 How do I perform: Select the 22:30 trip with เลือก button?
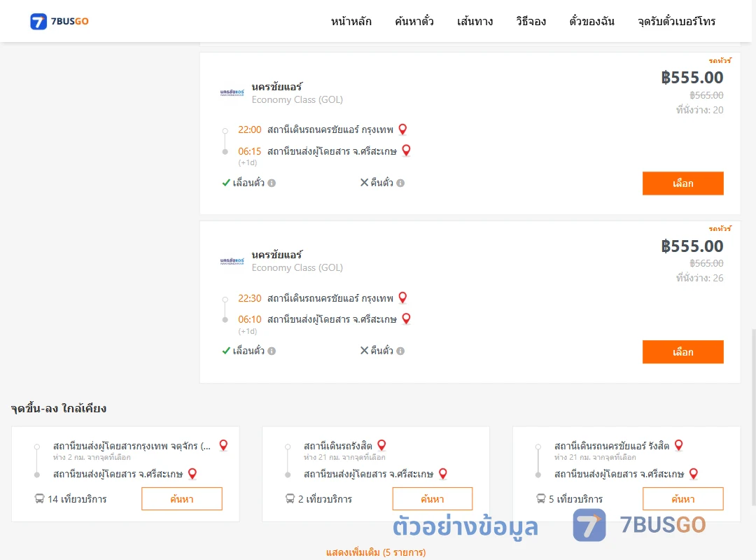(682, 351)
